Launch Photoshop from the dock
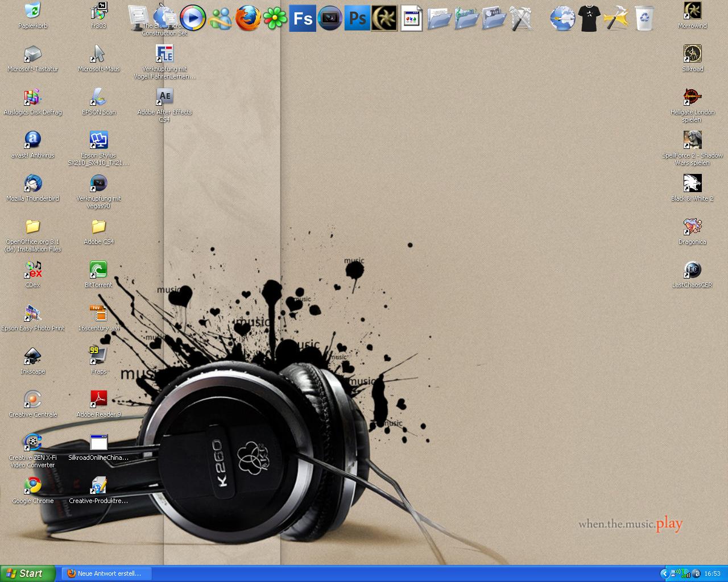Viewport: 728px width, 582px height. (357, 18)
